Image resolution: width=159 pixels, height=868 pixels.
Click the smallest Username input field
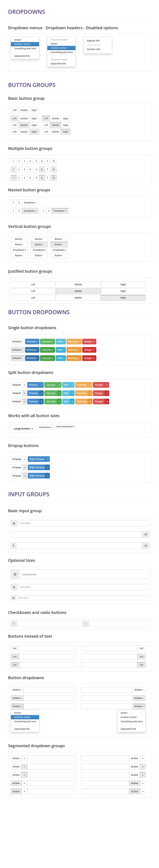tap(83, 597)
